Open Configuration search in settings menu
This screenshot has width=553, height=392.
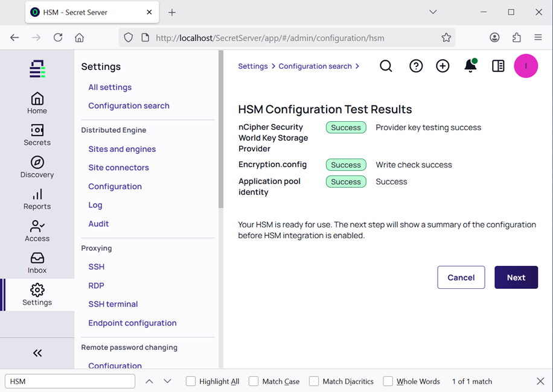tap(129, 106)
